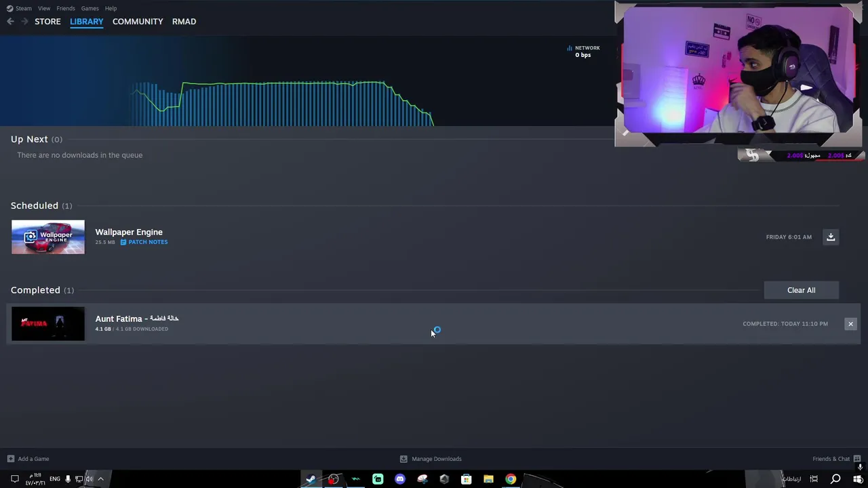868x488 pixels.
Task: Click the Scheduled heading
Action: (x=35, y=205)
